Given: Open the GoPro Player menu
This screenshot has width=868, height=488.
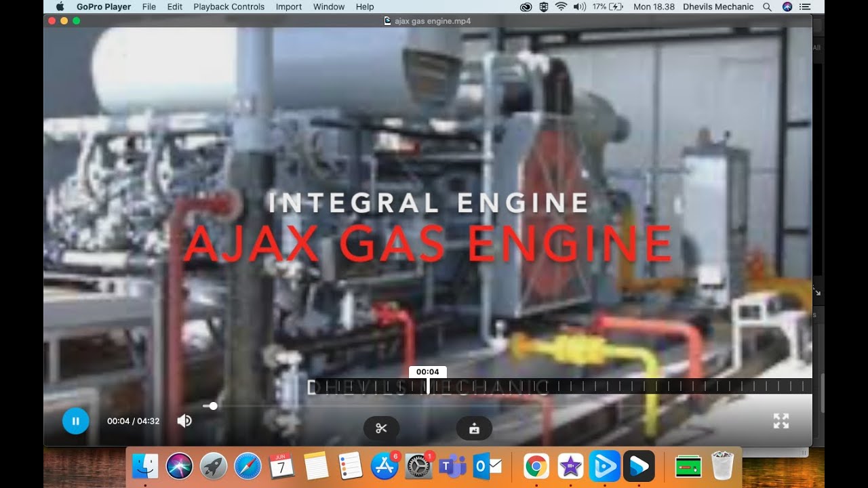Looking at the screenshot, I should (103, 7).
